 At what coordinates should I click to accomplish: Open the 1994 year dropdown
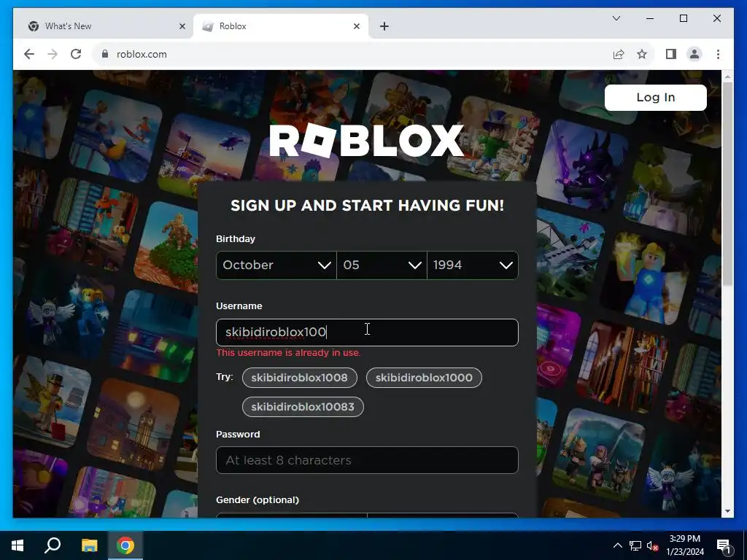[x=473, y=265]
